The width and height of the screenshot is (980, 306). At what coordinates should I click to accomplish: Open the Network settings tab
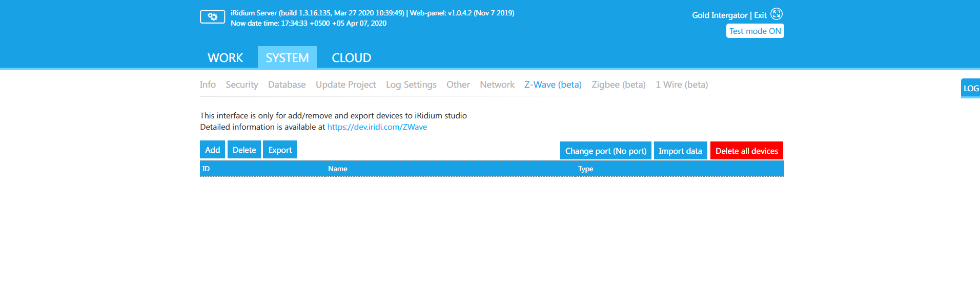coord(497,85)
